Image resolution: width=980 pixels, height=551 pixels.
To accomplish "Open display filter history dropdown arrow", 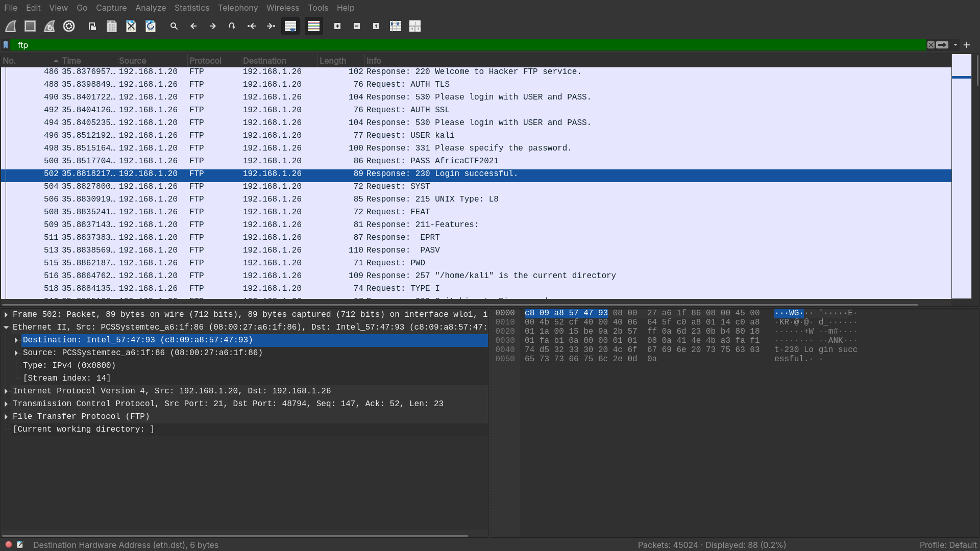I will click(x=955, y=45).
